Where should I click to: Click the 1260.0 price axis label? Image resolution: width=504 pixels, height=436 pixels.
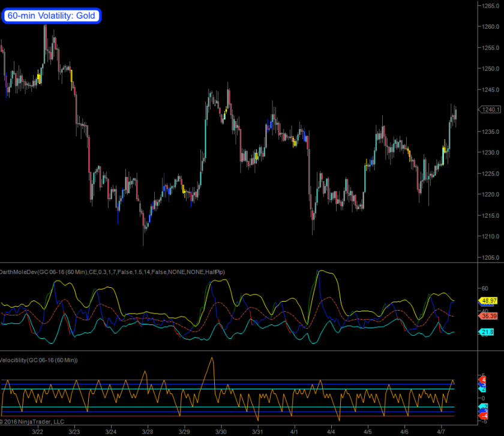490,27
